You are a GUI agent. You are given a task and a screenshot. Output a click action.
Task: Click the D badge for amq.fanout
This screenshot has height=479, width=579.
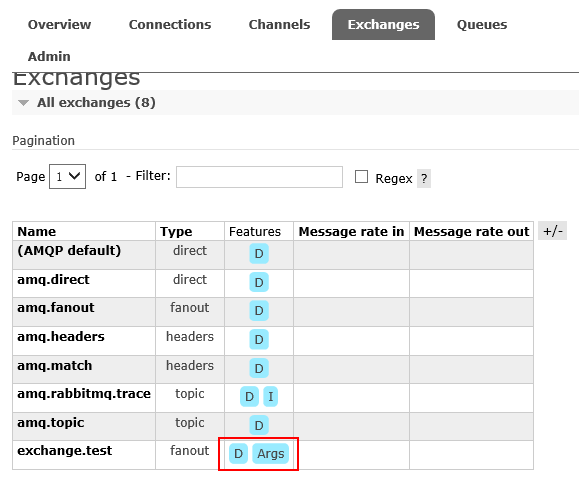tap(259, 311)
